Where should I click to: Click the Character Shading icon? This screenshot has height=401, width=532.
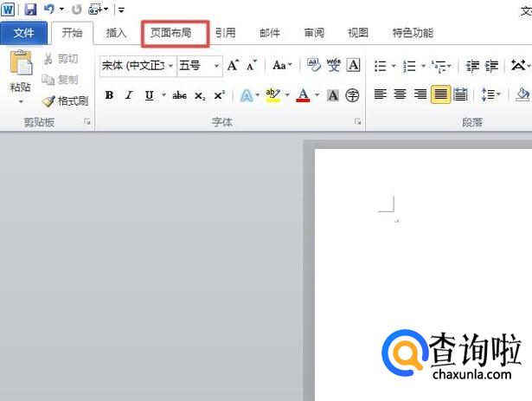click(x=333, y=95)
